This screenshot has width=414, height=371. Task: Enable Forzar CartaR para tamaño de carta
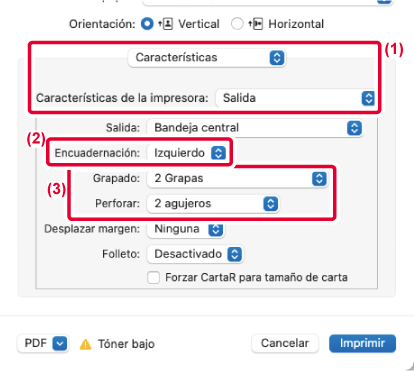(x=153, y=277)
